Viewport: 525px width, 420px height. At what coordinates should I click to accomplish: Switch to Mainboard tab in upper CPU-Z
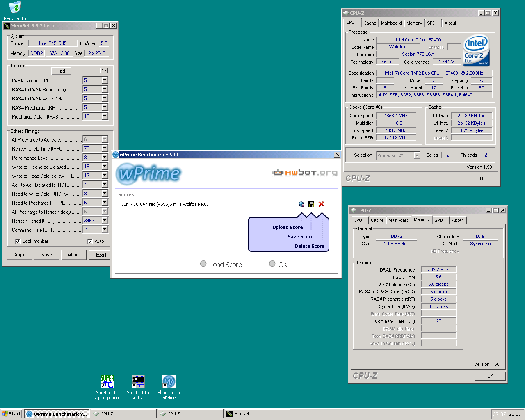point(391,23)
